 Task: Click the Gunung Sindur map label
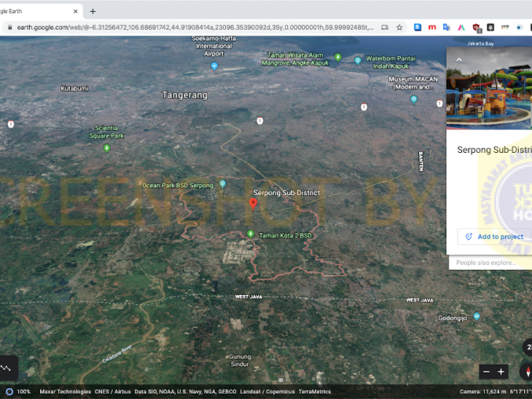click(240, 361)
